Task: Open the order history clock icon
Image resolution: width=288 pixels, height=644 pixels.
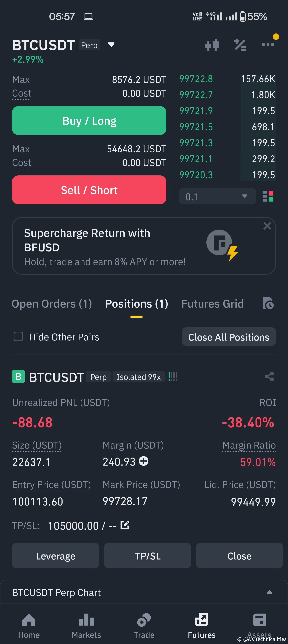Action: (268, 303)
